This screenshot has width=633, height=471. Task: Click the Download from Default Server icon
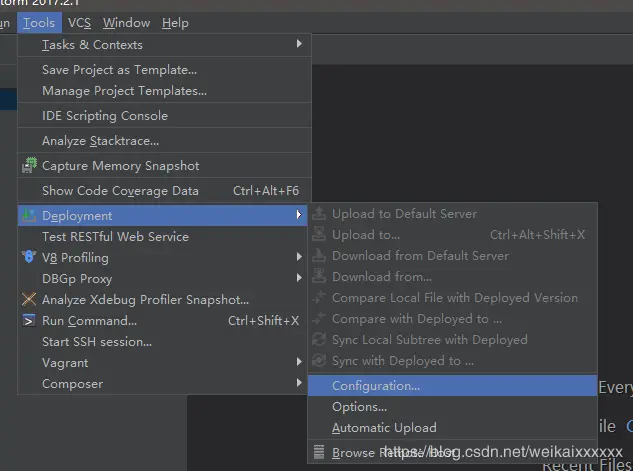click(320, 255)
